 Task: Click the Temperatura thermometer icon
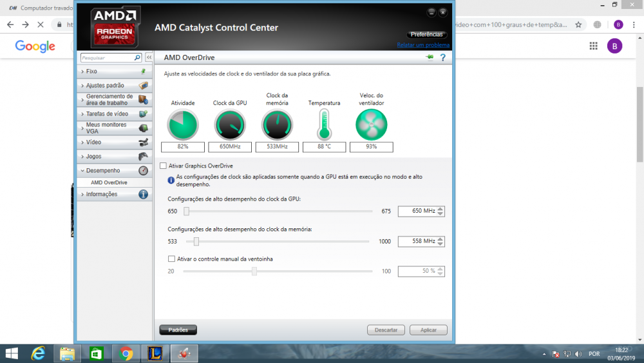click(324, 125)
